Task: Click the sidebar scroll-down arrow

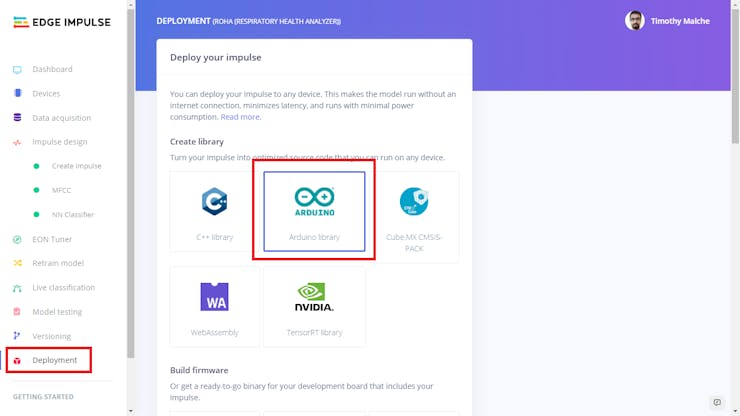Action: 131,412
